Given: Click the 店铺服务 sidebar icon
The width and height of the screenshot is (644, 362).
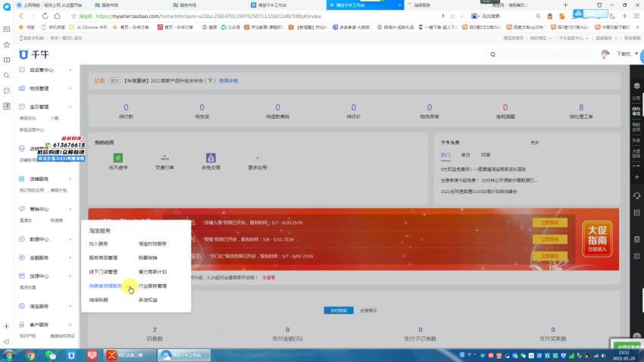Looking at the screenshot, I should 22,179.
